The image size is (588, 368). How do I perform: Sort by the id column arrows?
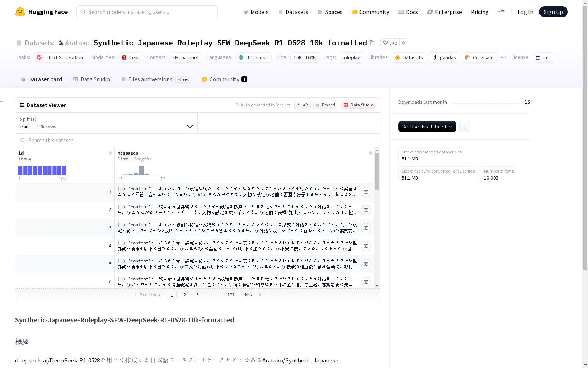pyautogui.click(x=110, y=153)
